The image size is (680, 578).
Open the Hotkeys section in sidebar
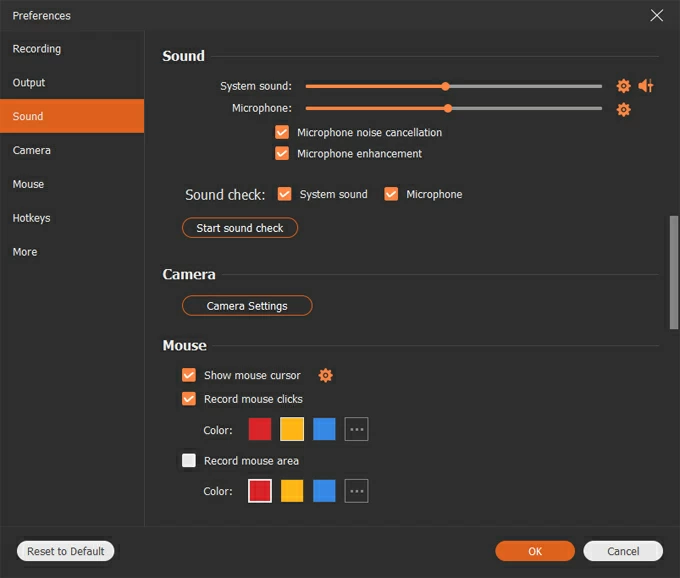point(31,218)
